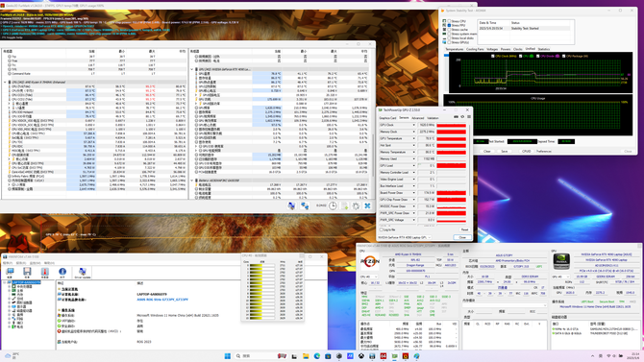Open AIDA64 Statistics tab

[544, 49]
